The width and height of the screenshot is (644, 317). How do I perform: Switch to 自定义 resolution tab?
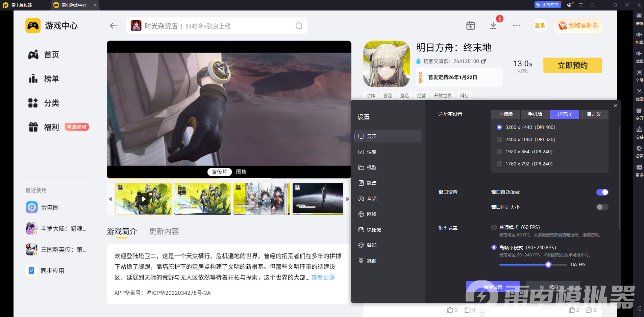point(594,114)
